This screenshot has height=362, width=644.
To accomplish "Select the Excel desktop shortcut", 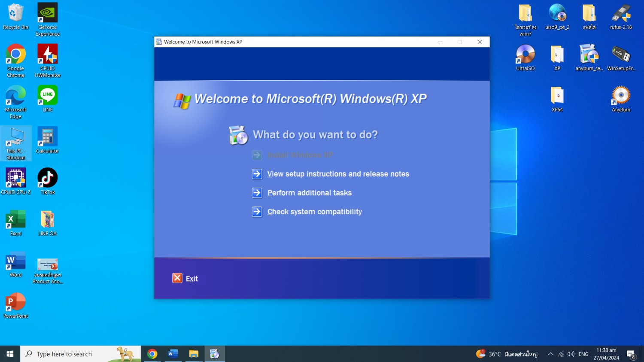I will tap(16, 223).
